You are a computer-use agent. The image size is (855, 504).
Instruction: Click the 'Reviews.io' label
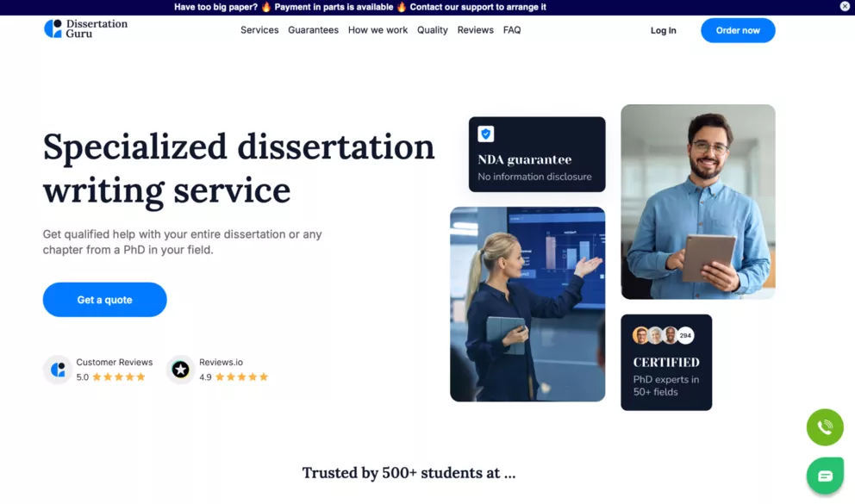(x=221, y=362)
